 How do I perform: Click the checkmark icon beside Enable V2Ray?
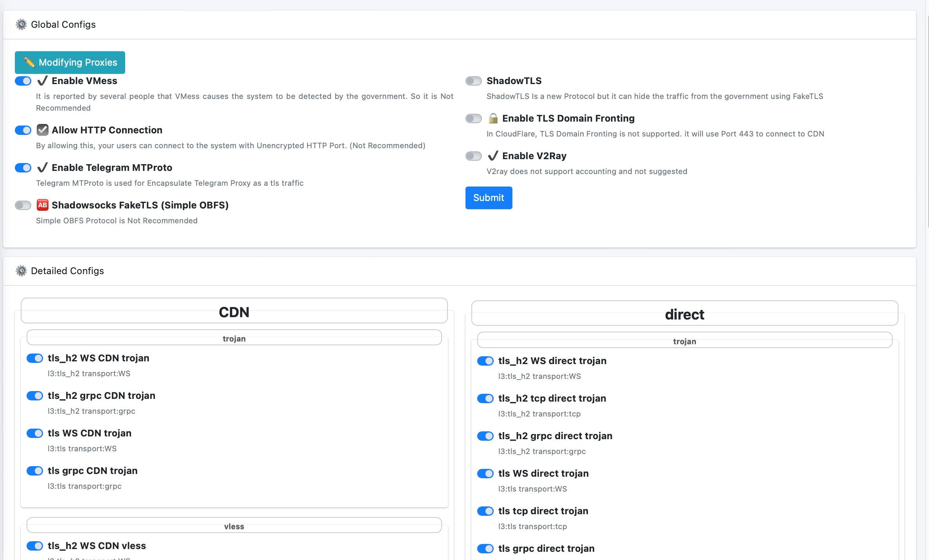(x=493, y=156)
